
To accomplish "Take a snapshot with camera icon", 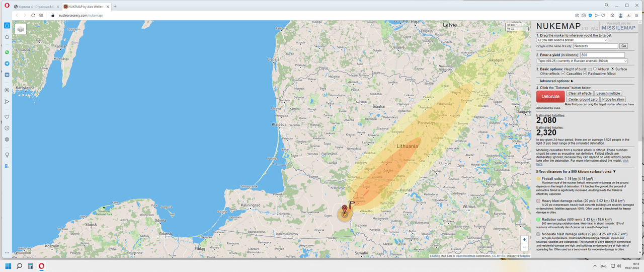I will point(584,15).
